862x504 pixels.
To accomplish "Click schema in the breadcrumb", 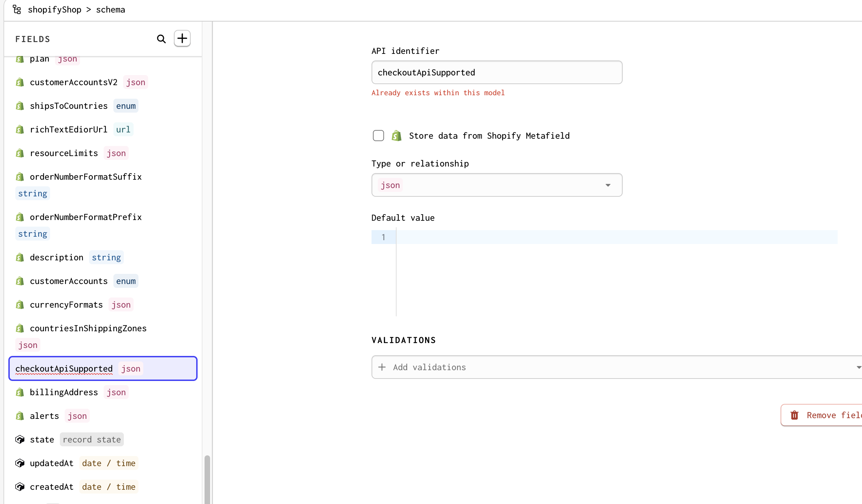I will pyautogui.click(x=111, y=10).
